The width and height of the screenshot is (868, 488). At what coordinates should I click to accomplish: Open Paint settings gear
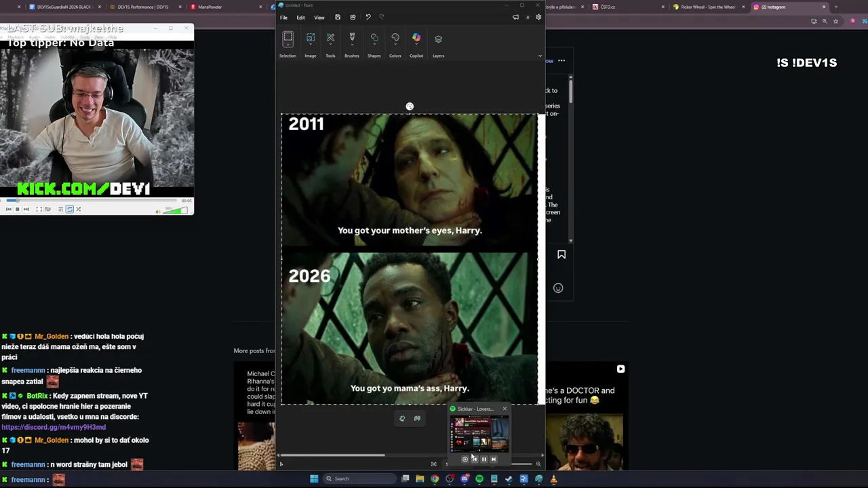tap(538, 17)
